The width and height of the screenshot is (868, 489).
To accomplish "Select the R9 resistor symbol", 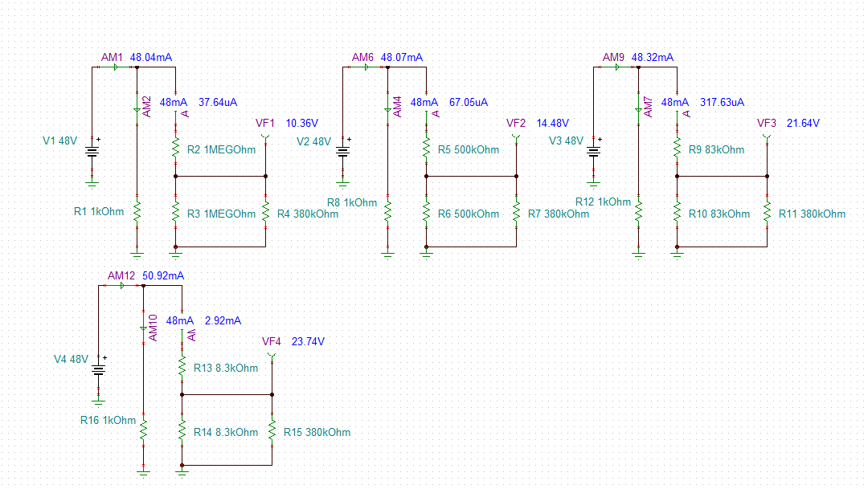I will [677, 147].
